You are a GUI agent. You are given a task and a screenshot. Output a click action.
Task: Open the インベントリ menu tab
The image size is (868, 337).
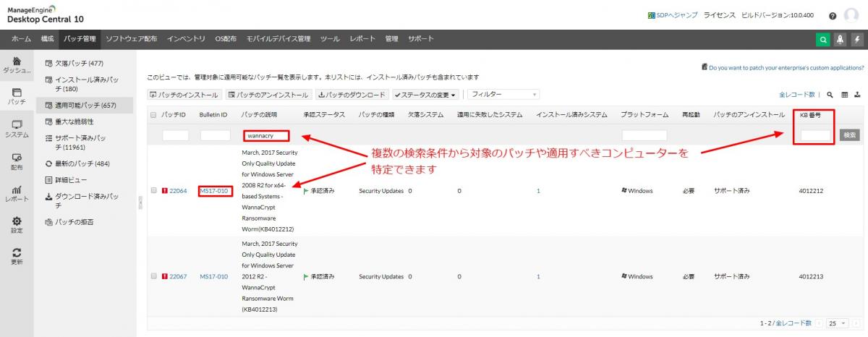[185, 38]
